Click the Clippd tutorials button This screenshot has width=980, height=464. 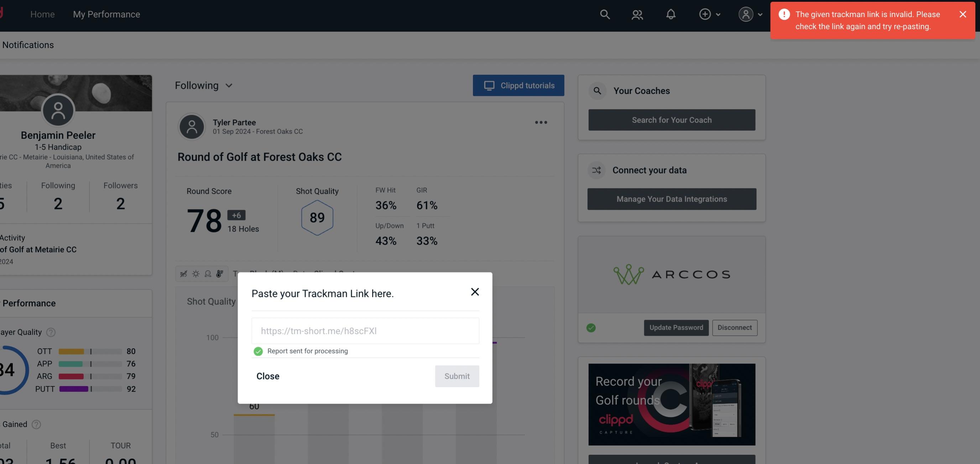pos(519,85)
